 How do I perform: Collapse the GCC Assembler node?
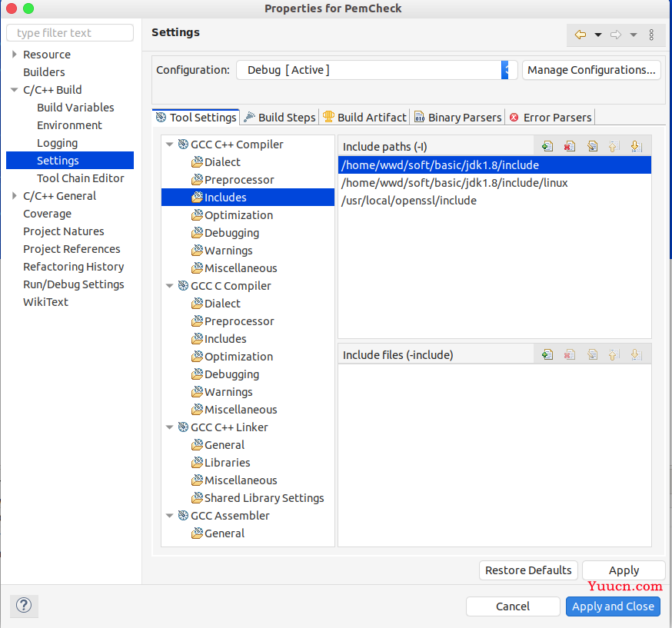(170, 515)
